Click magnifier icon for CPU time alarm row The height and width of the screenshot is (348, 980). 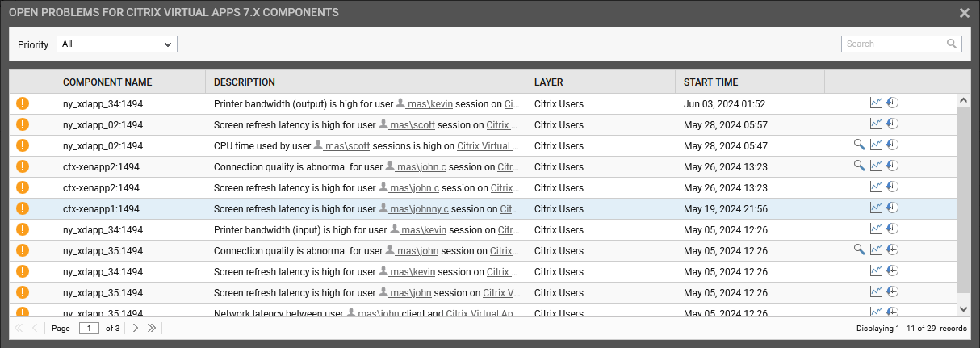[x=860, y=145]
